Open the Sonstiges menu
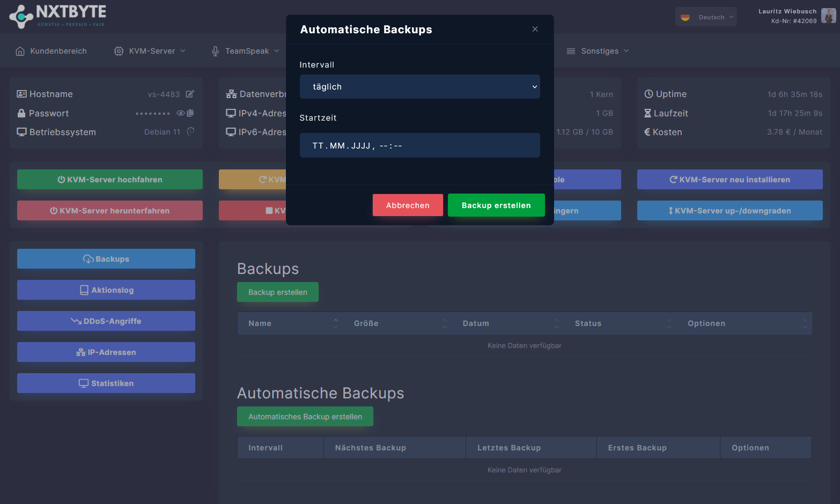 point(598,51)
